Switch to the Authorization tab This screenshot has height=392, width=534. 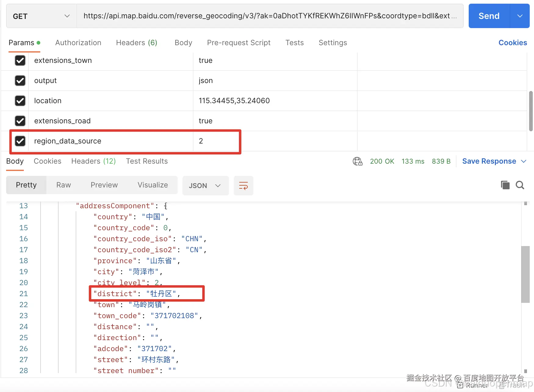(78, 43)
